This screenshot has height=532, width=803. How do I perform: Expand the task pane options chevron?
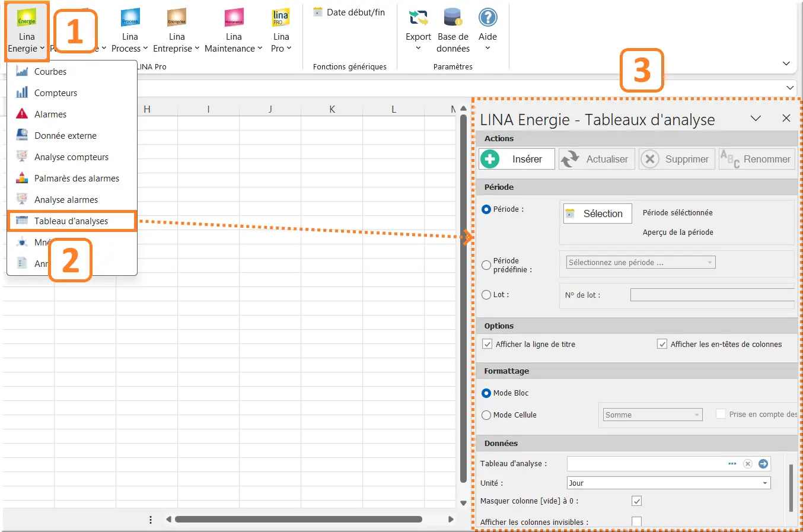coord(756,118)
